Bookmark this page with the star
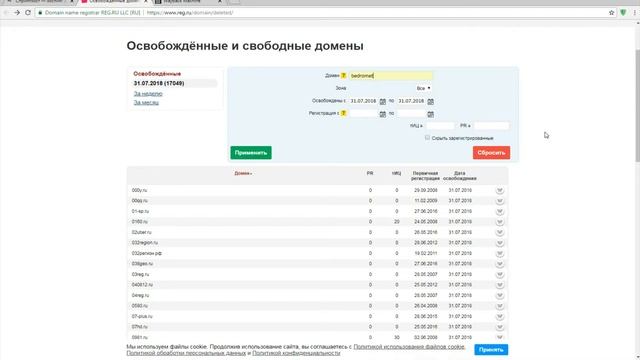The width and height of the screenshot is (640, 360). (611, 13)
